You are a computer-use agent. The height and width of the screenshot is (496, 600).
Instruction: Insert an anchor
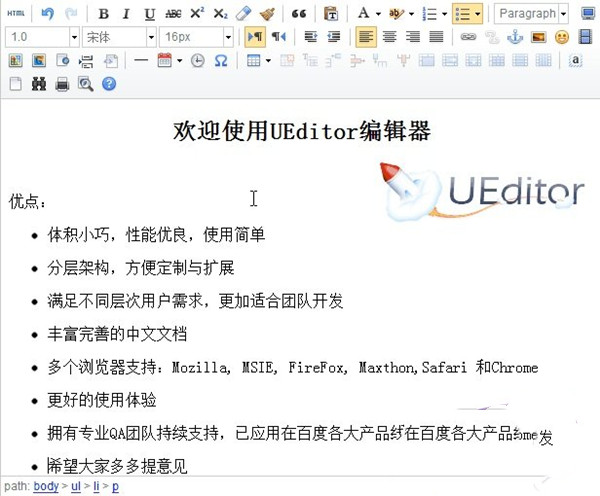515,37
